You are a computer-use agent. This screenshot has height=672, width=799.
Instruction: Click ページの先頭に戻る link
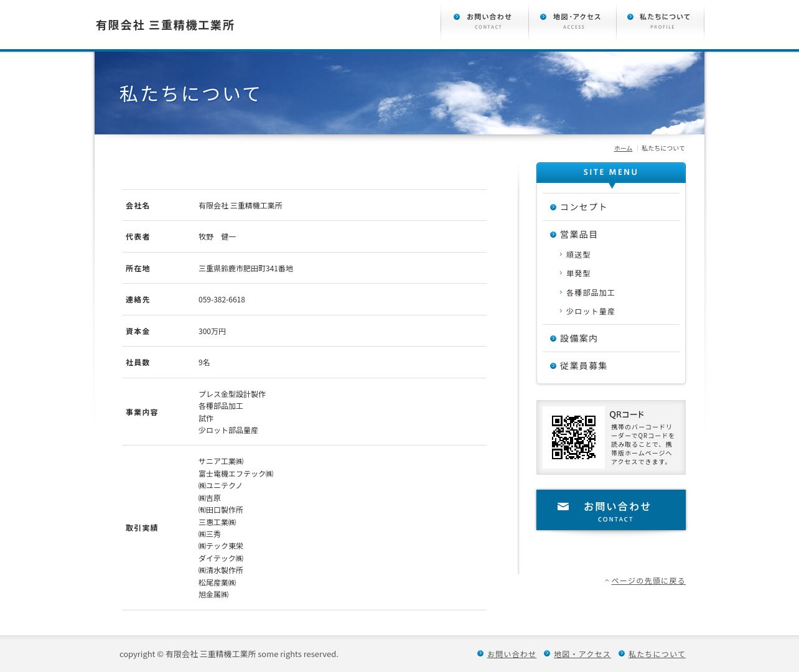pos(648,581)
